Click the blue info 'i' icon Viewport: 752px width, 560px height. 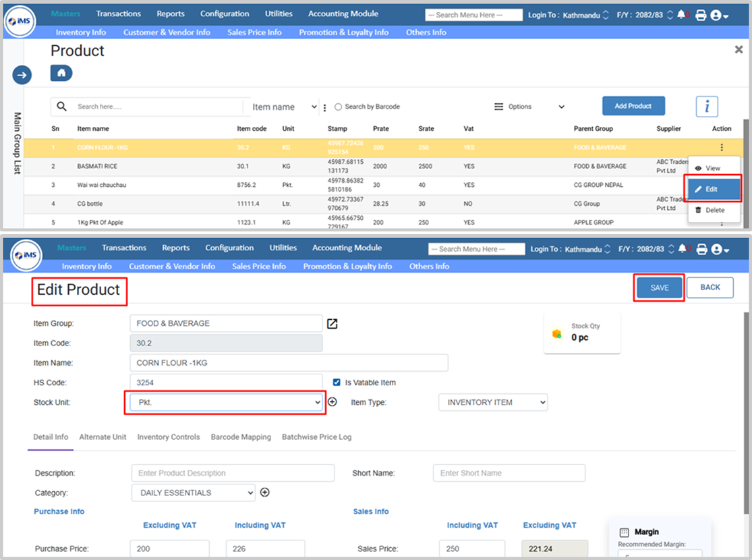[706, 107]
